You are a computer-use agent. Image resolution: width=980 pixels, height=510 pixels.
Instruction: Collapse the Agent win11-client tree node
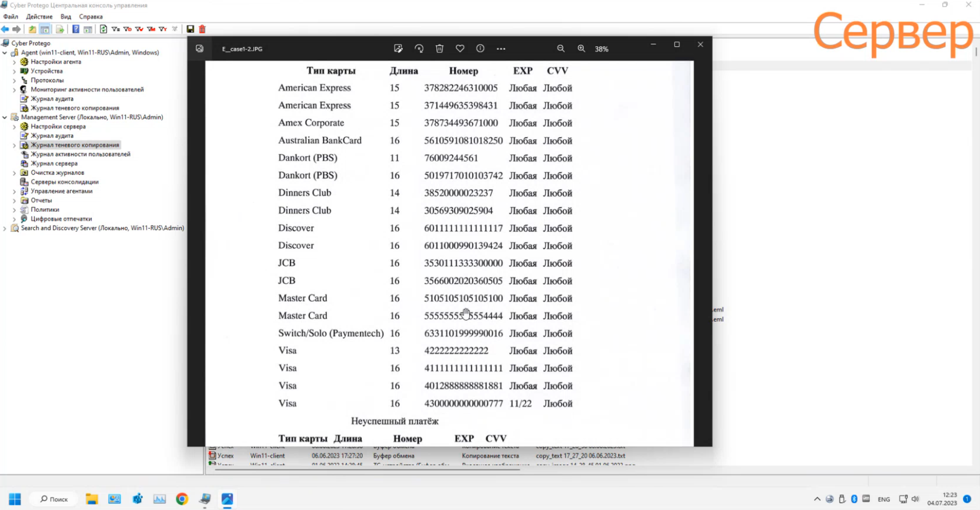point(5,53)
